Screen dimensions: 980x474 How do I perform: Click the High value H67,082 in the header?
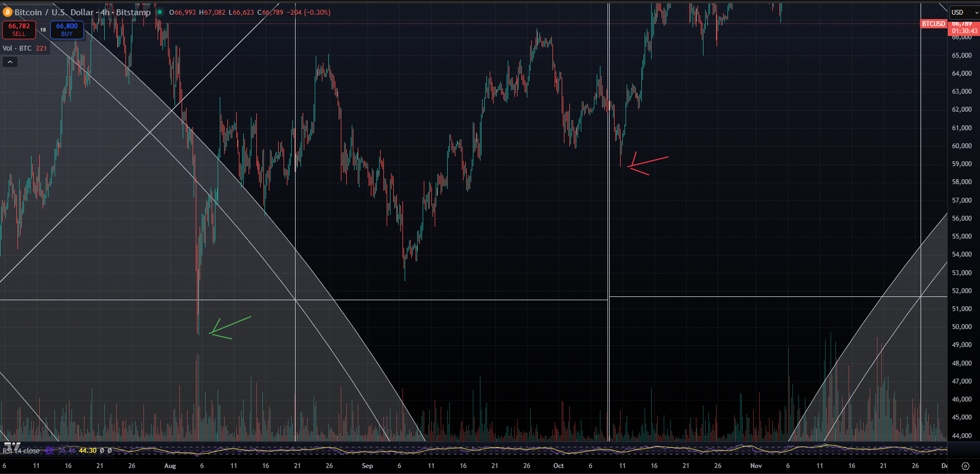point(212,12)
